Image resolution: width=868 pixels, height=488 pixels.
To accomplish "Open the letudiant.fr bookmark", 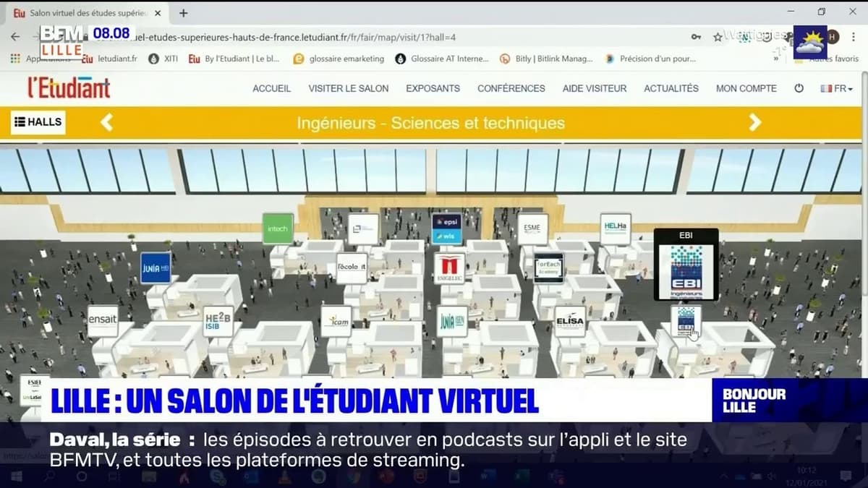I will [109, 59].
